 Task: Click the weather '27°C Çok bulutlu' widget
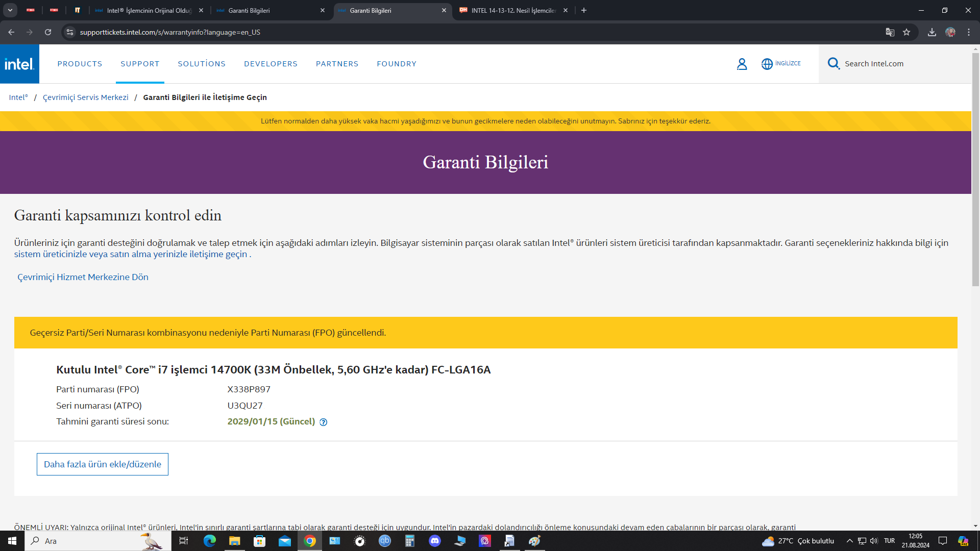click(x=798, y=541)
